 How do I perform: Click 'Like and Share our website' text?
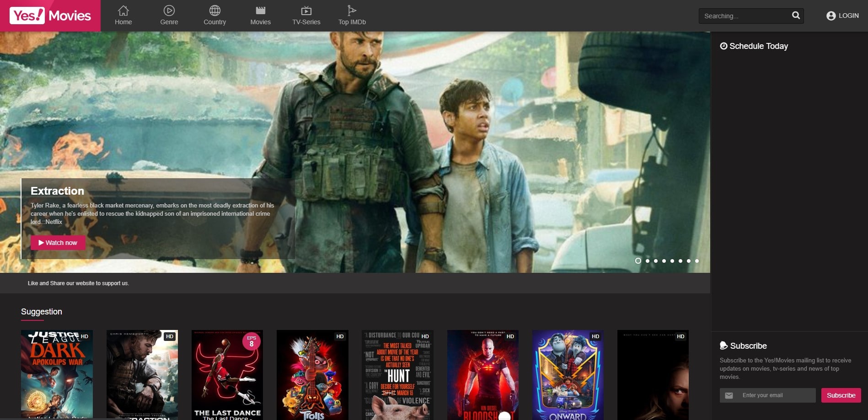pyautogui.click(x=78, y=283)
